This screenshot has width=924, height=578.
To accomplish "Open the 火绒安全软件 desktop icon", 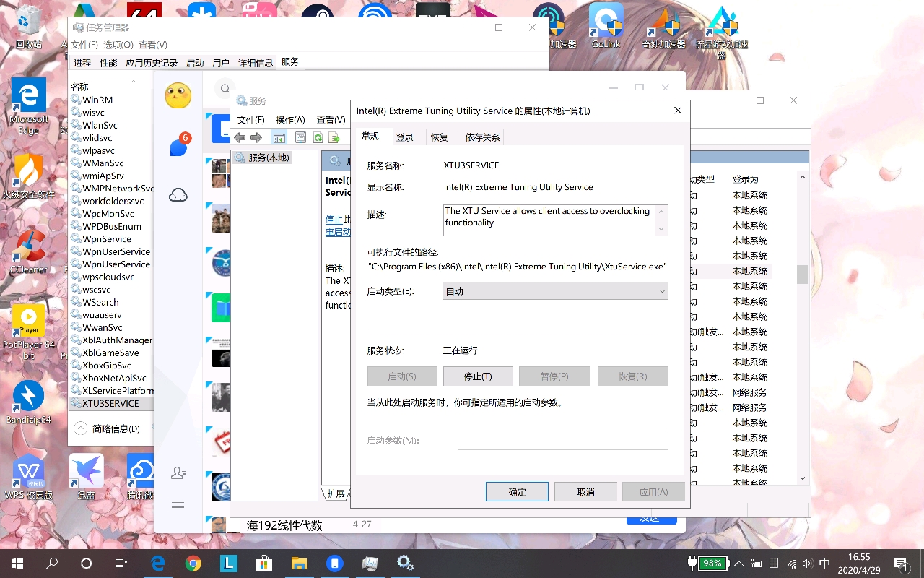I will [29, 176].
